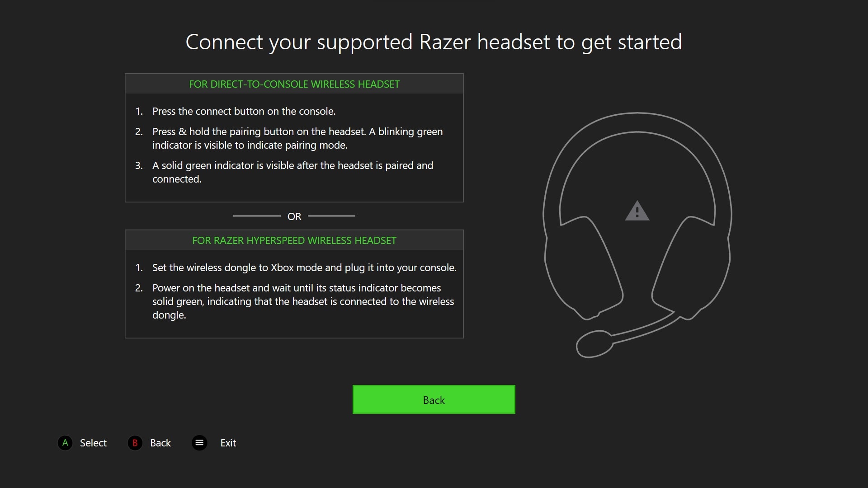The height and width of the screenshot is (488, 868).
Task: Click the 'Back' hint label next to B
Action: click(160, 443)
